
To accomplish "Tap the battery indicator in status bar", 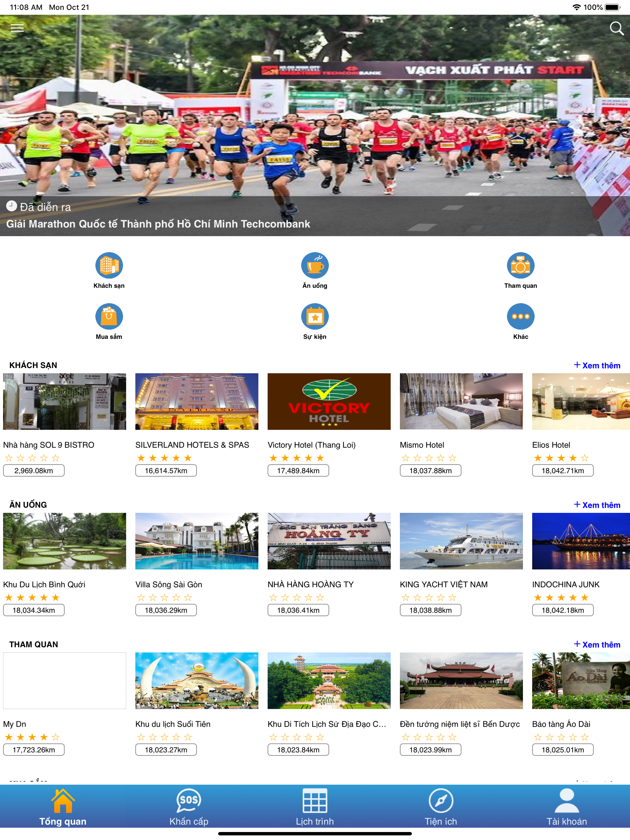I will [x=612, y=7].
